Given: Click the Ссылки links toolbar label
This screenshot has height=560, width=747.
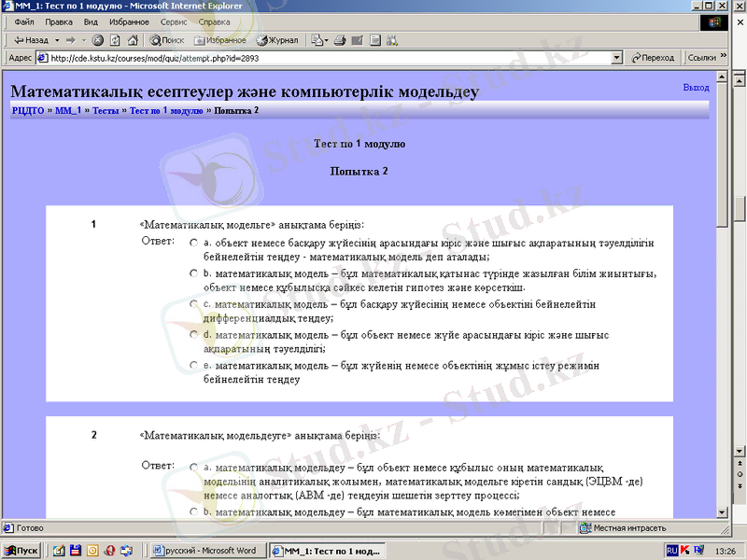Looking at the screenshot, I should (702, 58).
